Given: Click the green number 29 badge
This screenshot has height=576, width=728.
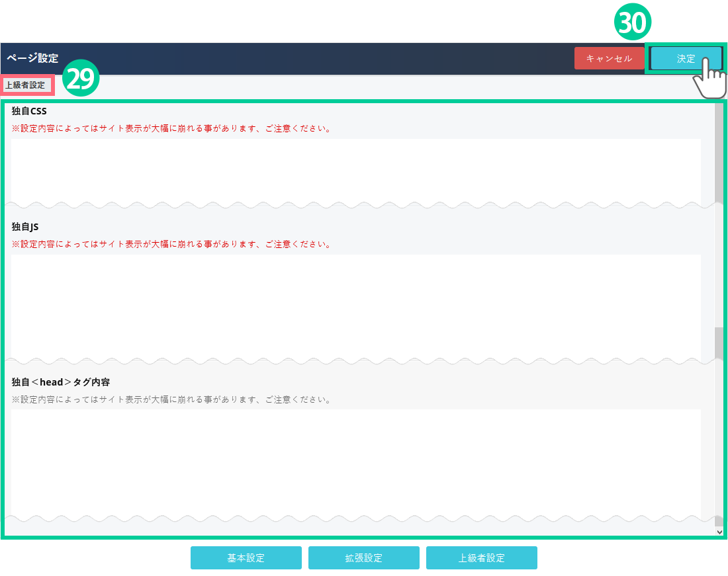Looking at the screenshot, I should (x=81, y=79).
